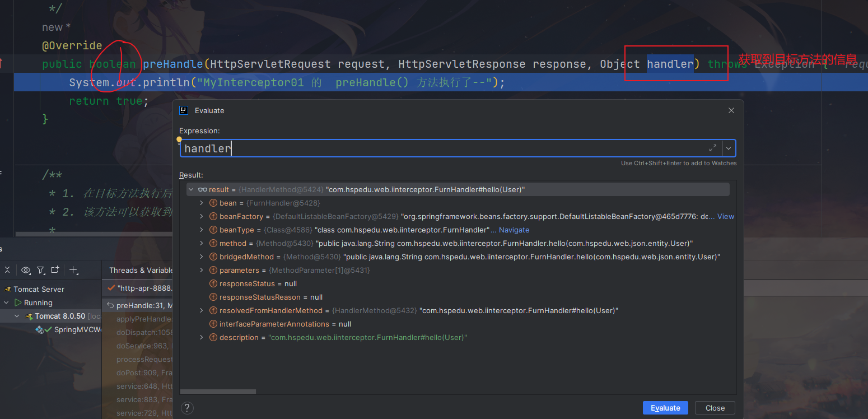Expand the bridgedMethod field node
Viewport: 868px width, 419px height.
coord(202,257)
